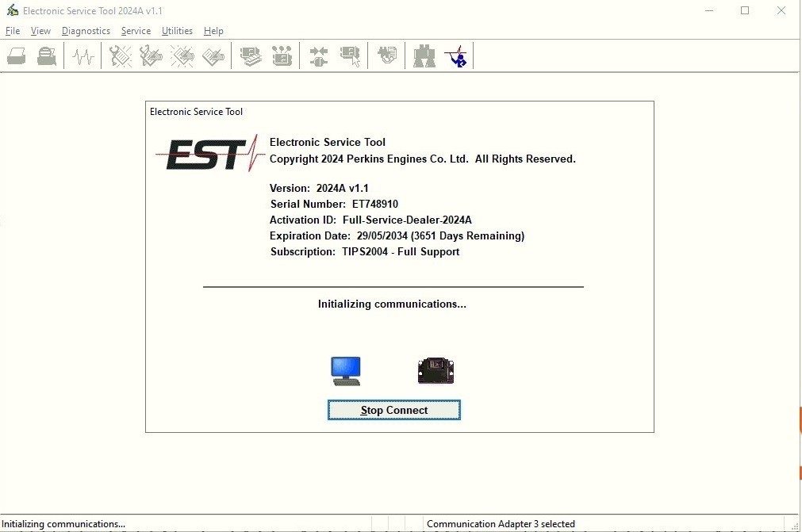Open Active Event Codes flashing notebook icon
Screen dimensions: 802x532
coord(182,55)
